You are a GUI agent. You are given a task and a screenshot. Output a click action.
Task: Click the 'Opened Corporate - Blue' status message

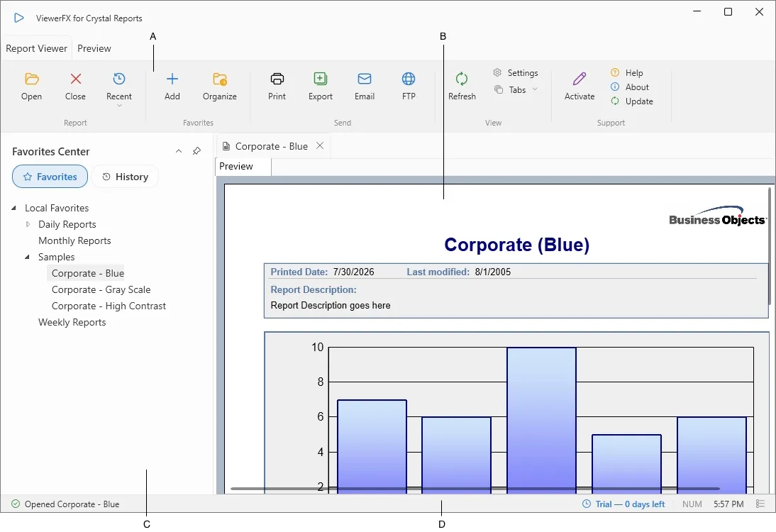pos(72,504)
